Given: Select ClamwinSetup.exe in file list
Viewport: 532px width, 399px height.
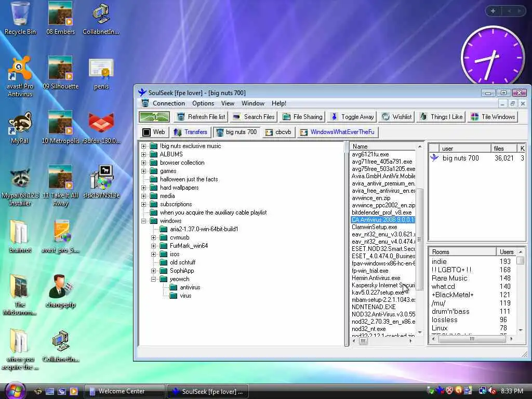Looking at the screenshot, I should coord(374,227).
